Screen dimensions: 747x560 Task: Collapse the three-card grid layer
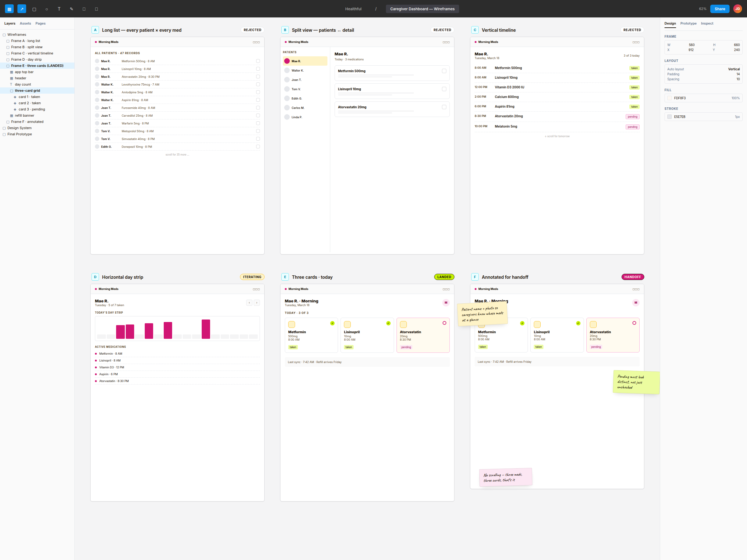pos(12,91)
